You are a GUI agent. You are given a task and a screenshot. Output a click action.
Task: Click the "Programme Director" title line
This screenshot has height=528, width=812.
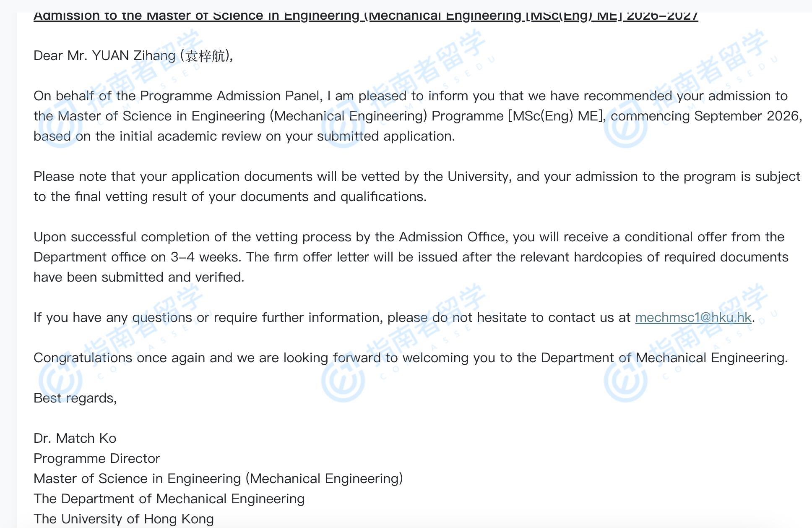tap(96, 459)
